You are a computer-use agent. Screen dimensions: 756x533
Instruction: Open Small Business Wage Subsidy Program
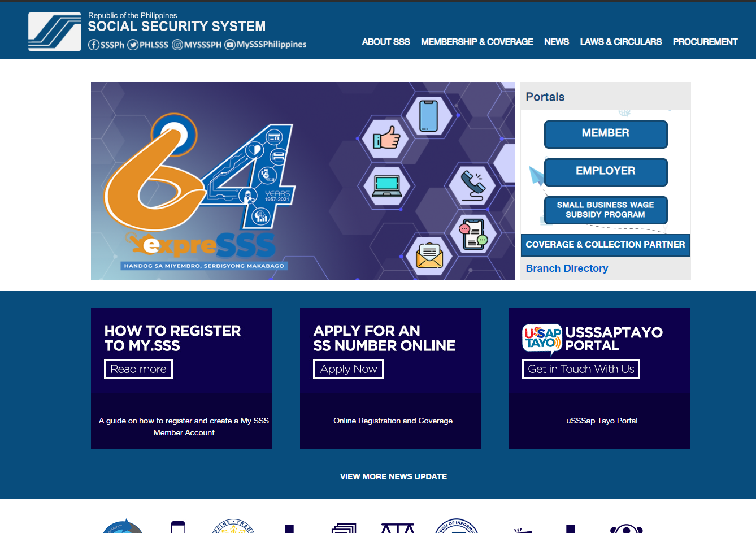[x=606, y=210]
